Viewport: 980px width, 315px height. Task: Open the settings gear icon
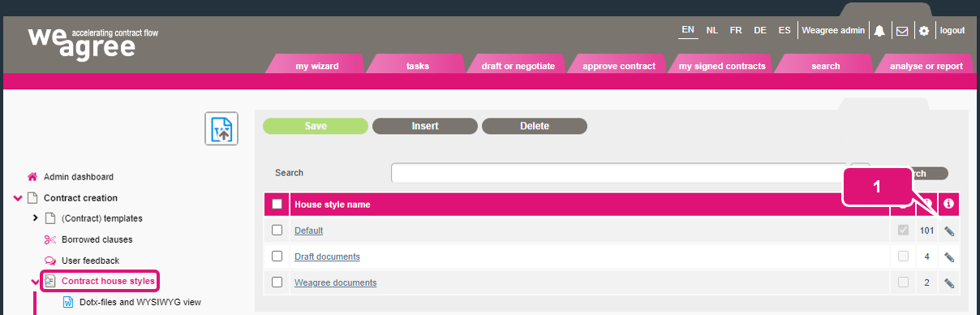(923, 31)
